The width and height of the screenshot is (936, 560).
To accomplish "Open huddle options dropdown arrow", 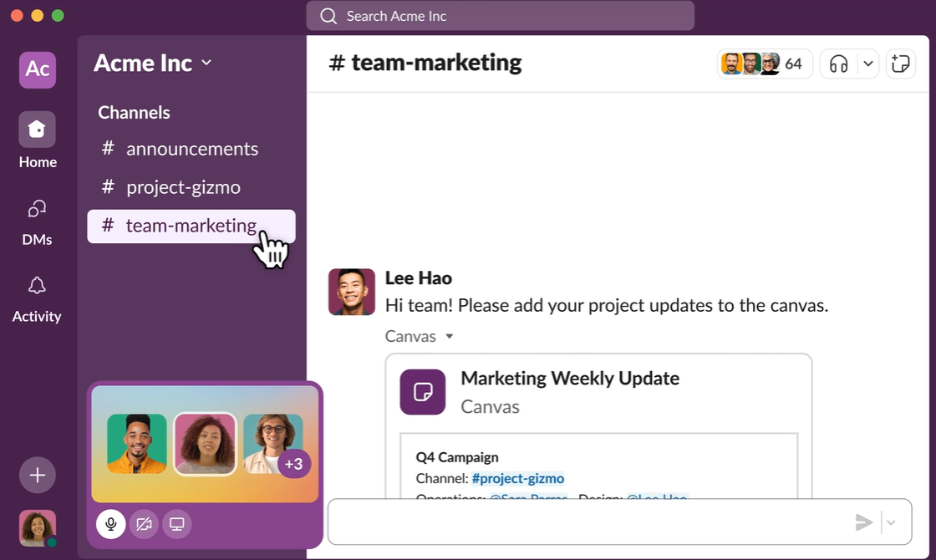I will point(868,64).
